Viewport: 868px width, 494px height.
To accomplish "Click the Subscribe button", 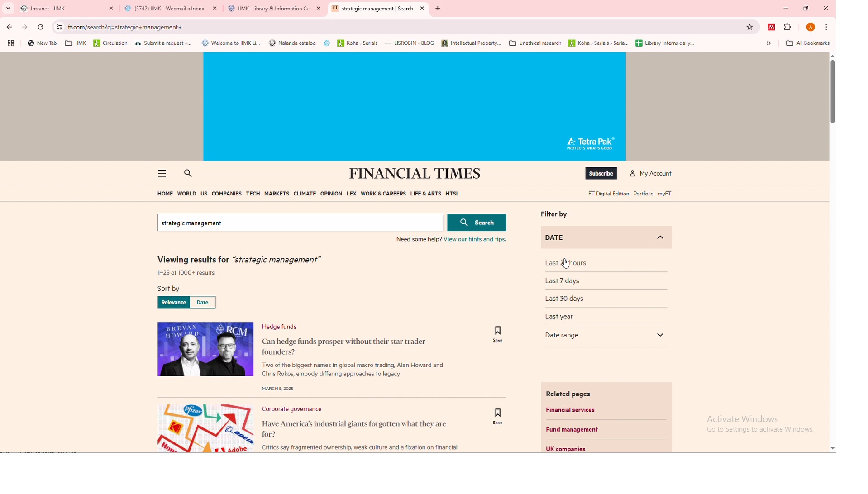I will tap(601, 174).
